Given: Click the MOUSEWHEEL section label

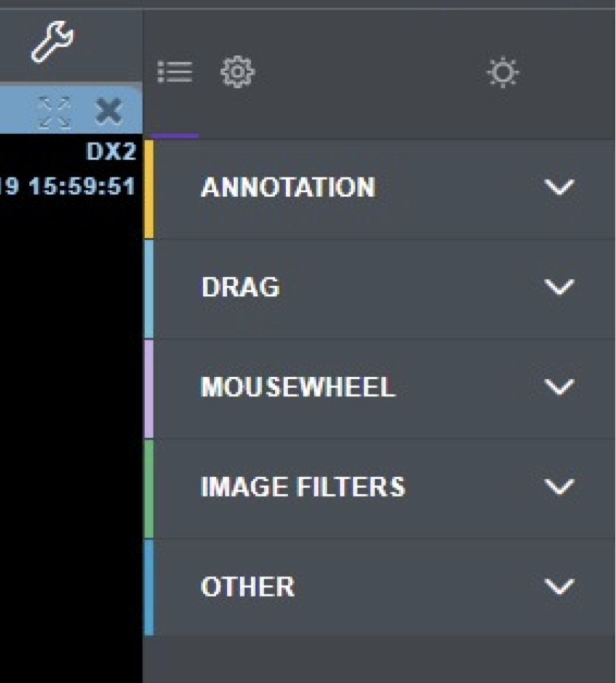Looking at the screenshot, I should 298,387.
